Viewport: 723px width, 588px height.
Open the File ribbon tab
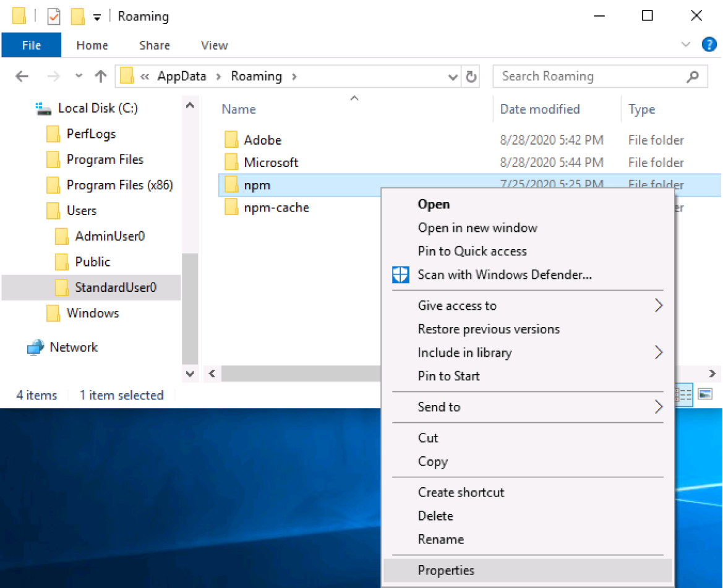(x=32, y=45)
